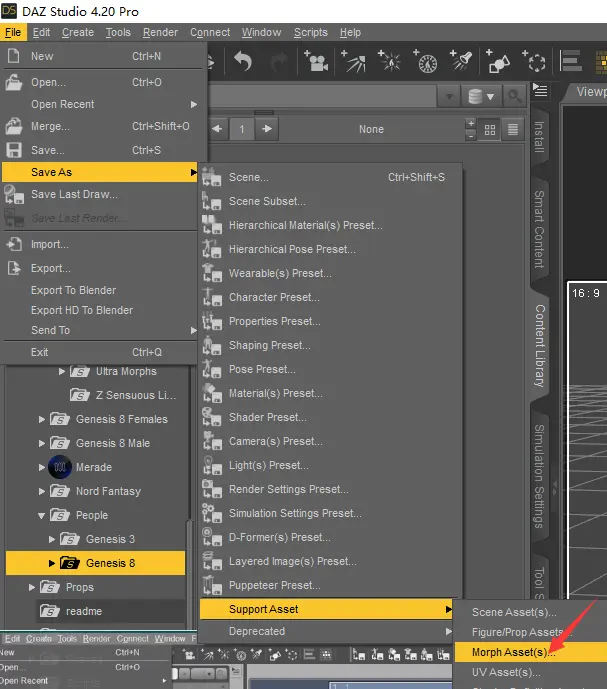The image size is (607, 689).
Task: Click the Merge icon in File menu
Action: (x=14, y=126)
